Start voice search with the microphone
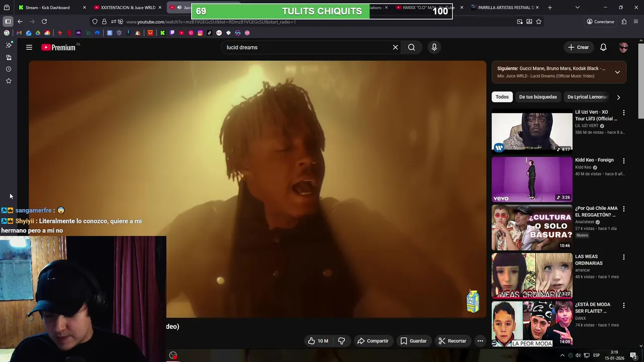The height and width of the screenshot is (362, 644). pyautogui.click(x=434, y=47)
